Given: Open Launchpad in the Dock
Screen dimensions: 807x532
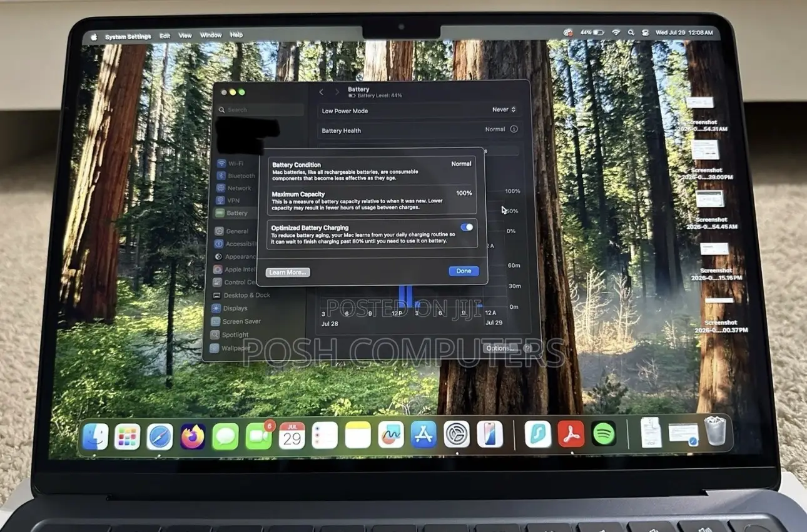Looking at the screenshot, I should click(128, 436).
